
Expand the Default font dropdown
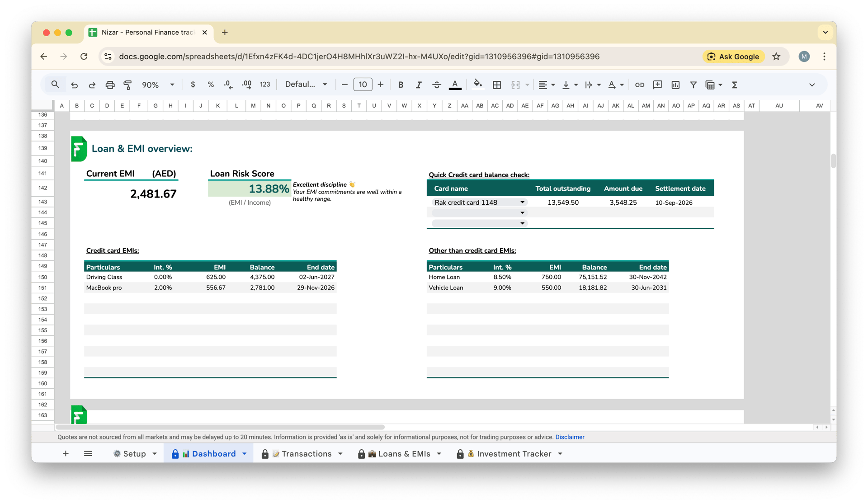306,85
